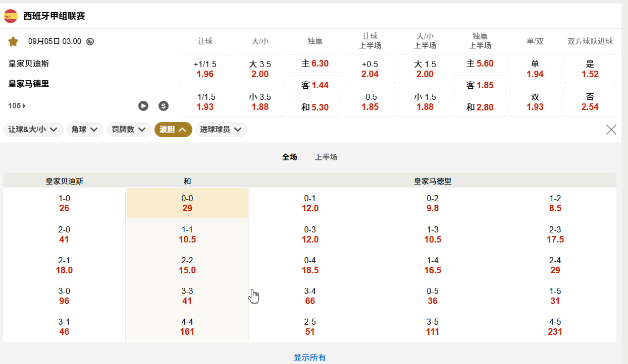The image size is (628, 364).
Task: Expand 角球 dropdown
Action: click(x=85, y=130)
